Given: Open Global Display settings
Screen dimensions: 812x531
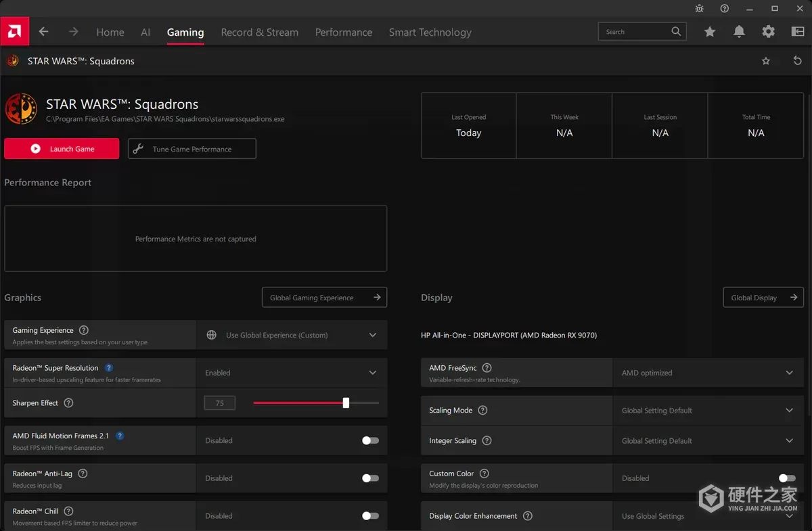Looking at the screenshot, I should click(764, 298).
